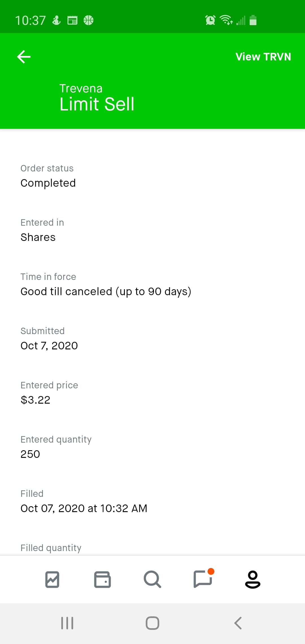Tap the Good till canceled value

coord(106,291)
